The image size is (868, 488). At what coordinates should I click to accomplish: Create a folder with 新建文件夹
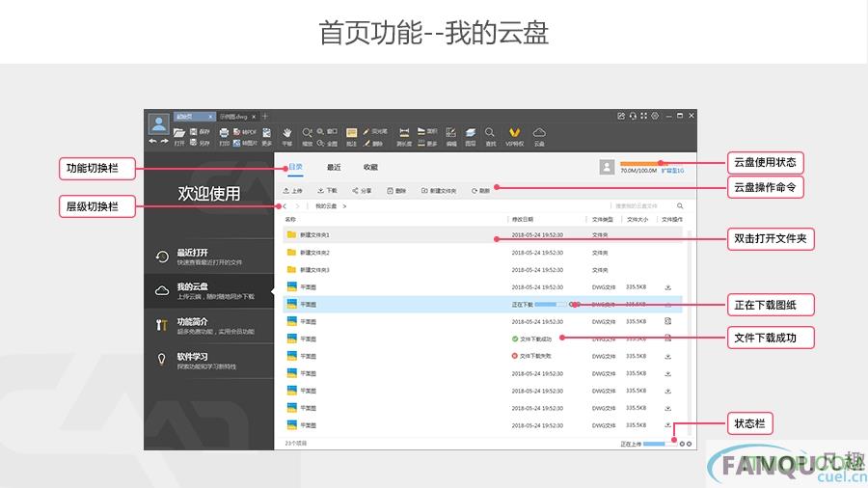[439, 190]
